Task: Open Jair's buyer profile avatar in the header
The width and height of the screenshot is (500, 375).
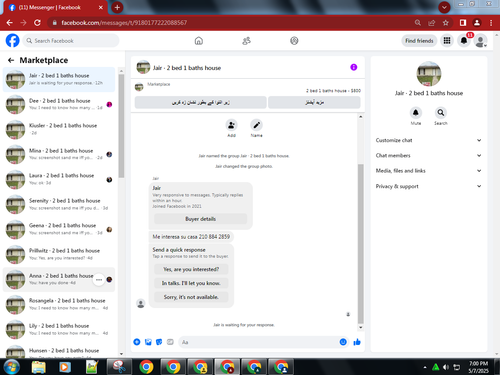Action: pos(143,67)
